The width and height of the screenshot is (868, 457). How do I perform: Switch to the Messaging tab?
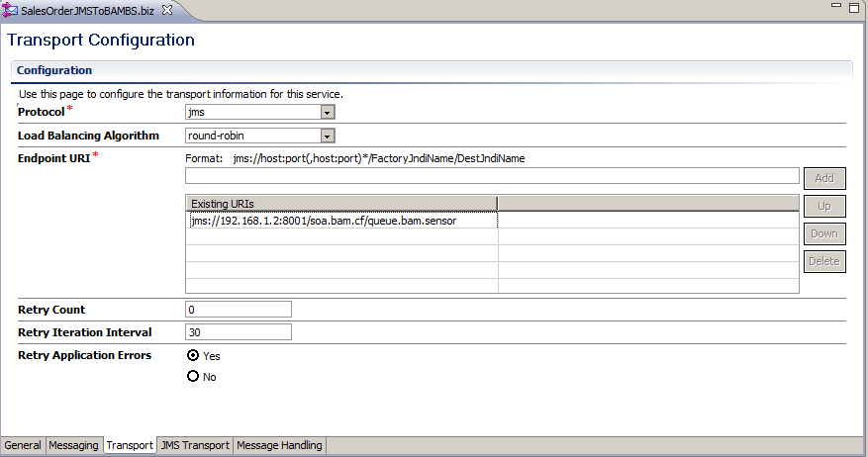[73, 445]
